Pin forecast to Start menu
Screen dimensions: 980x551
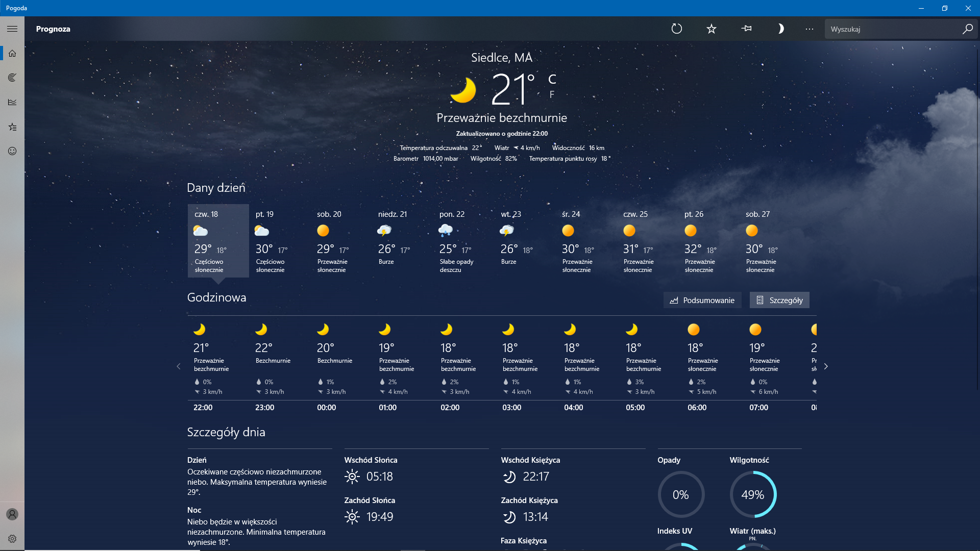pyautogui.click(x=746, y=29)
